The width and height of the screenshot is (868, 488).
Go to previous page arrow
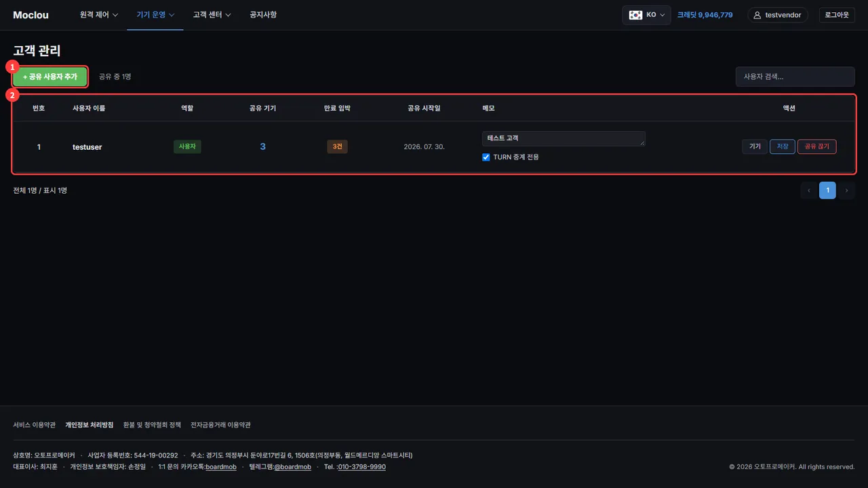[808, 190]
